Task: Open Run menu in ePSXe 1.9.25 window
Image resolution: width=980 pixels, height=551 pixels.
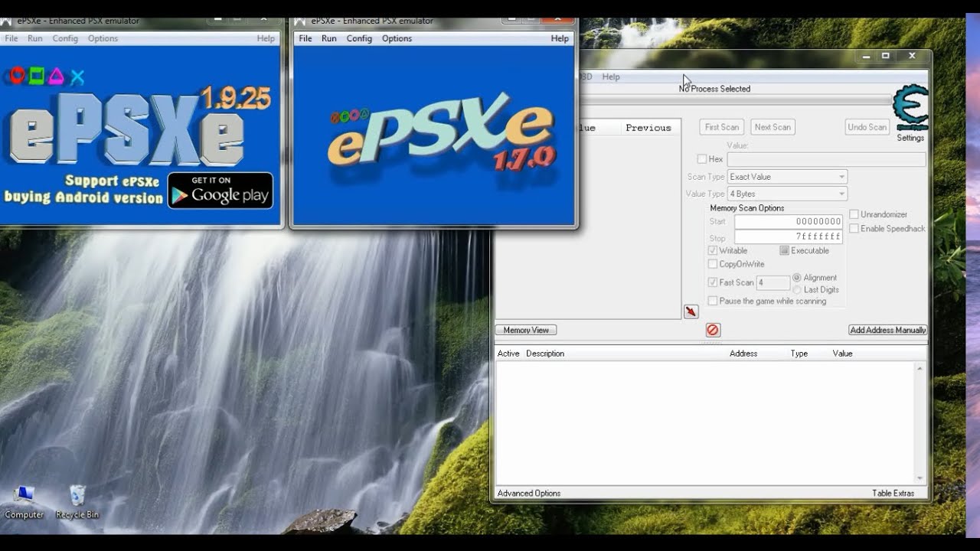Action: (x=35, y=38)
